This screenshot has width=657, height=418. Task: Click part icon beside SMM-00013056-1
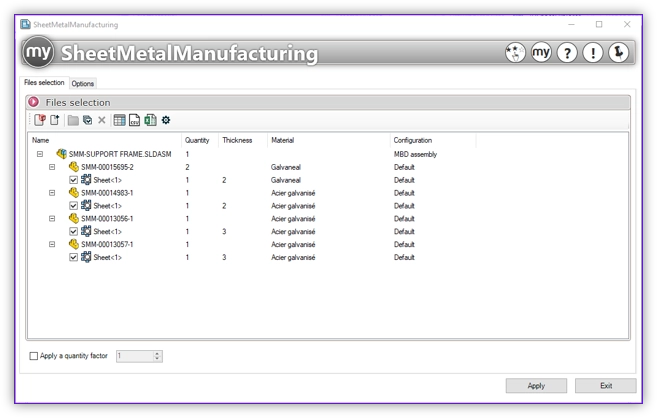(74, 218)
